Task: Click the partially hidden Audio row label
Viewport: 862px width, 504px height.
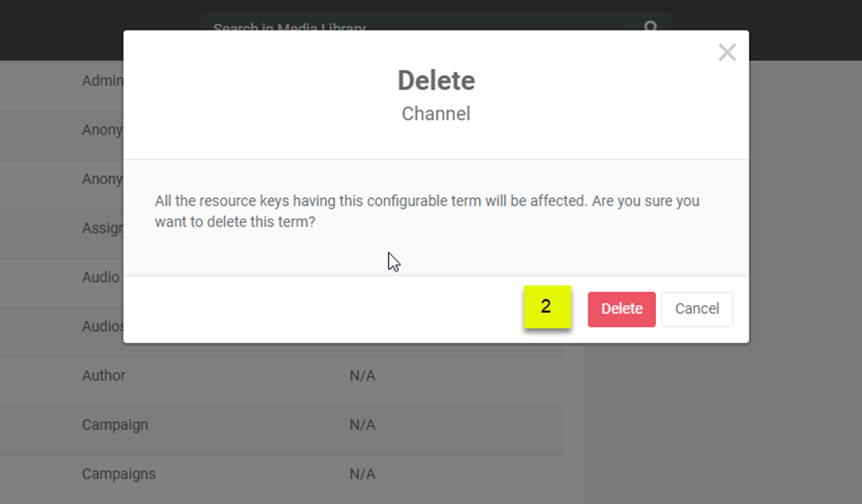Action: coord(101,278)
